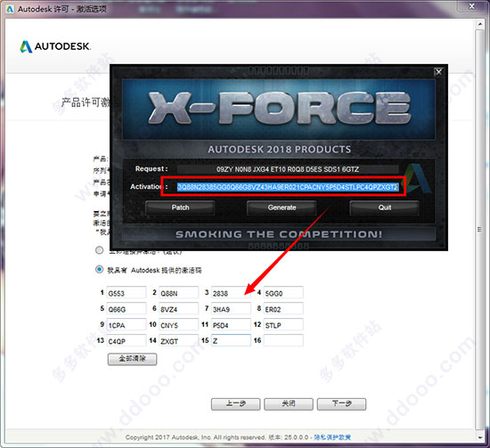Select the partially hidden first radio option
The width and height of the screenshot is (490, 448).
[x=100, y=250]
